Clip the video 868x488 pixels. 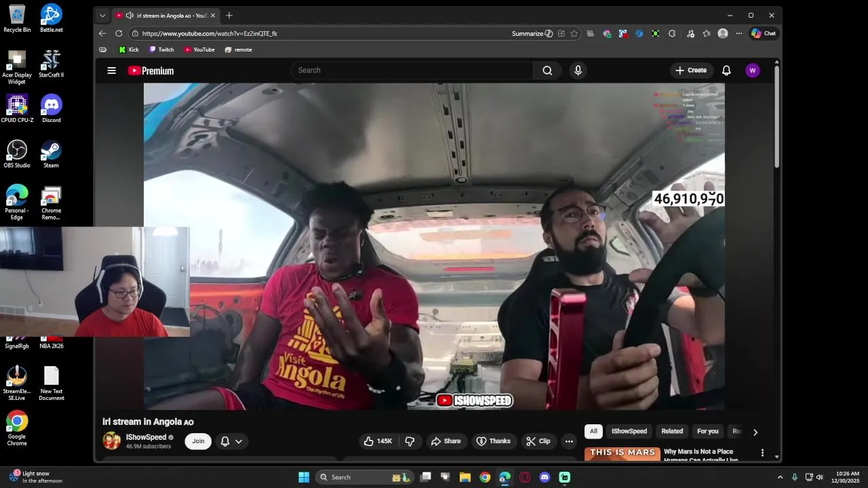click(x=538, y=441)
